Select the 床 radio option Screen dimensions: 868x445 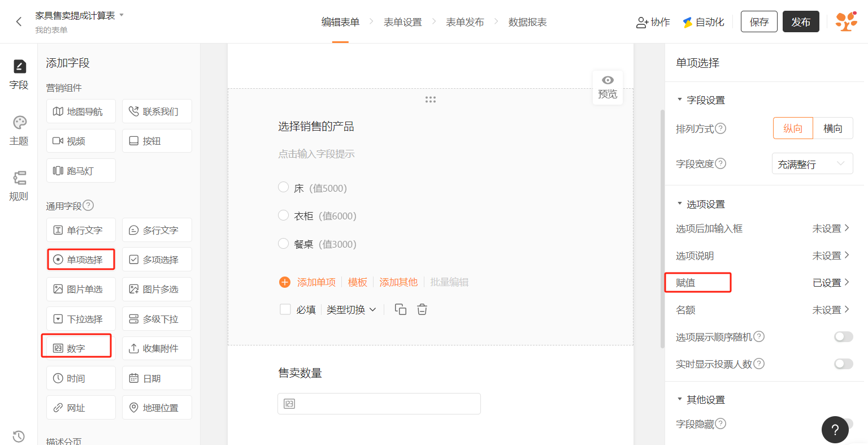[x=284, y=187]
